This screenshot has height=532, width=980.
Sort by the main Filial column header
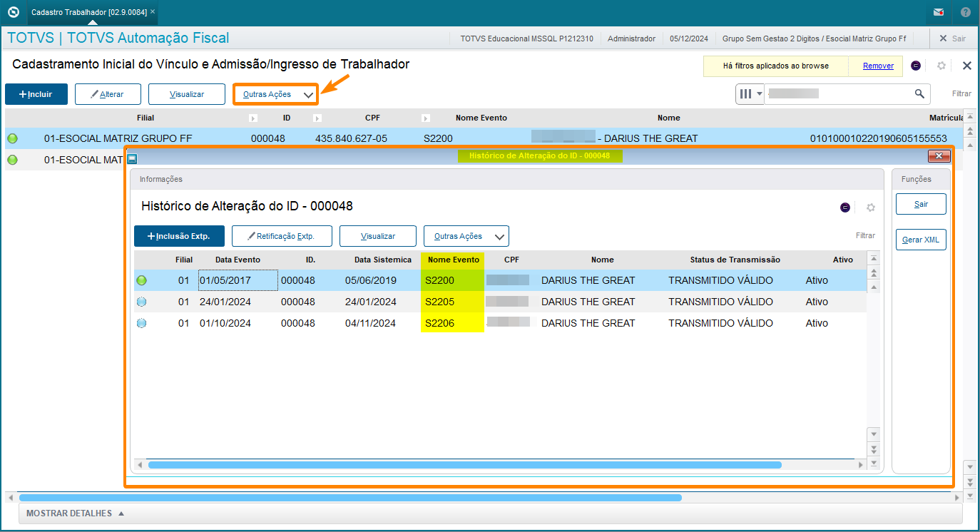click(x=145, y=118)
